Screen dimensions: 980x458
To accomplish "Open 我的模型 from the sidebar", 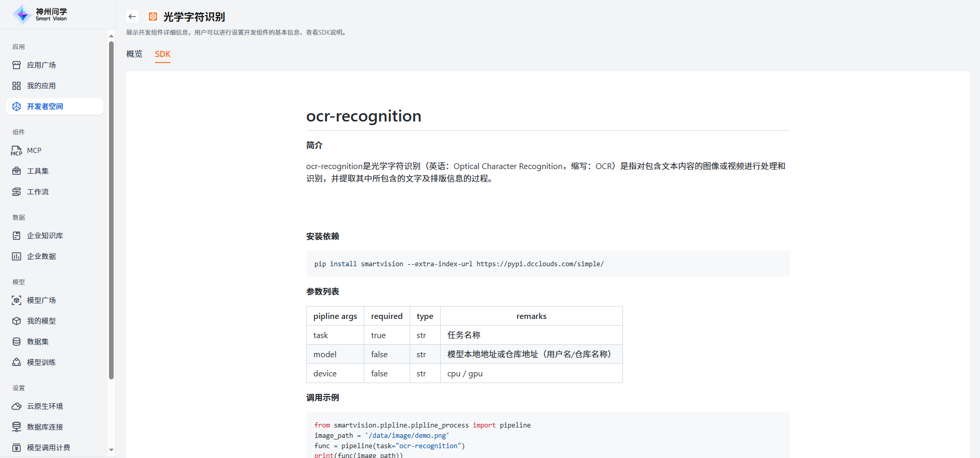I will coord(41,321).
